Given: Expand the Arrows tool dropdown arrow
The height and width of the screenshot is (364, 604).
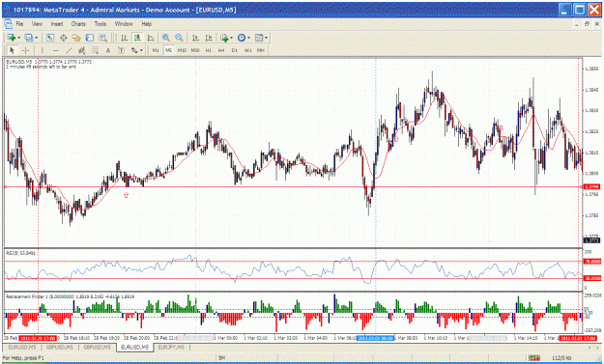Looking at the screenshot, I should [141, 50].
